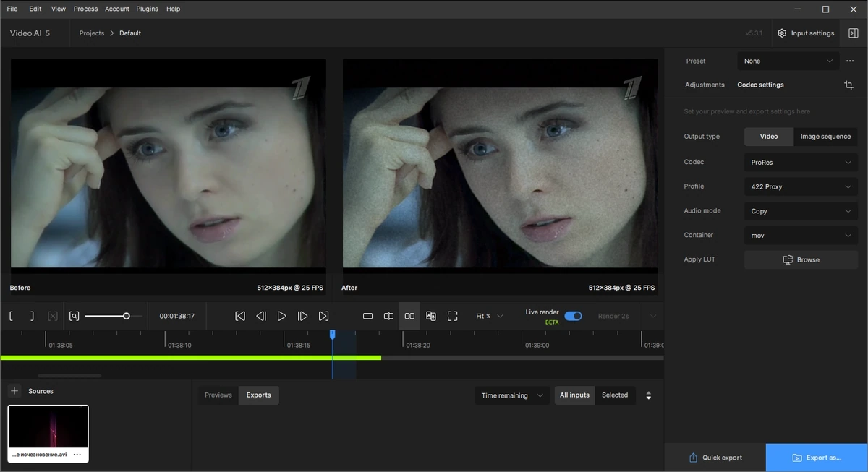Image resolution: width=868 pixels, height=472 pixels.
Task: Open the Codec ProRes dropdown
Action: pos(801,163)
